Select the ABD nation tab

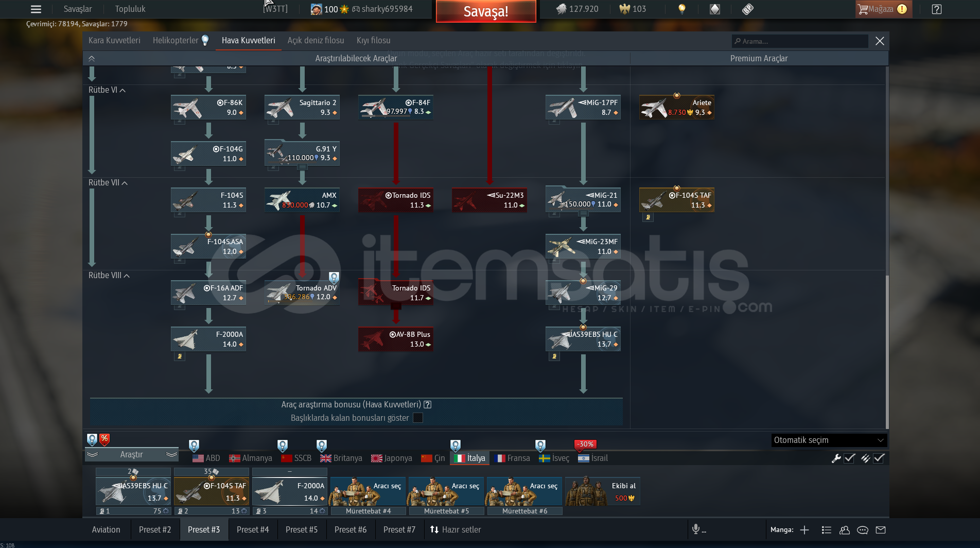coord(206,458)
